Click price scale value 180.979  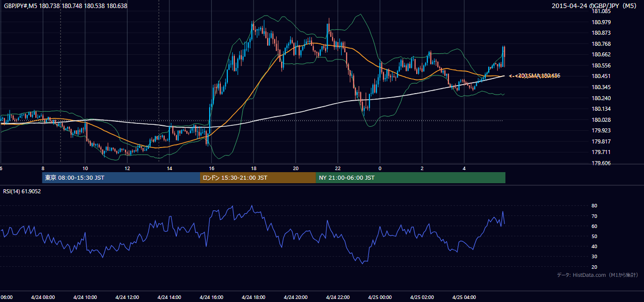[600, 22]
